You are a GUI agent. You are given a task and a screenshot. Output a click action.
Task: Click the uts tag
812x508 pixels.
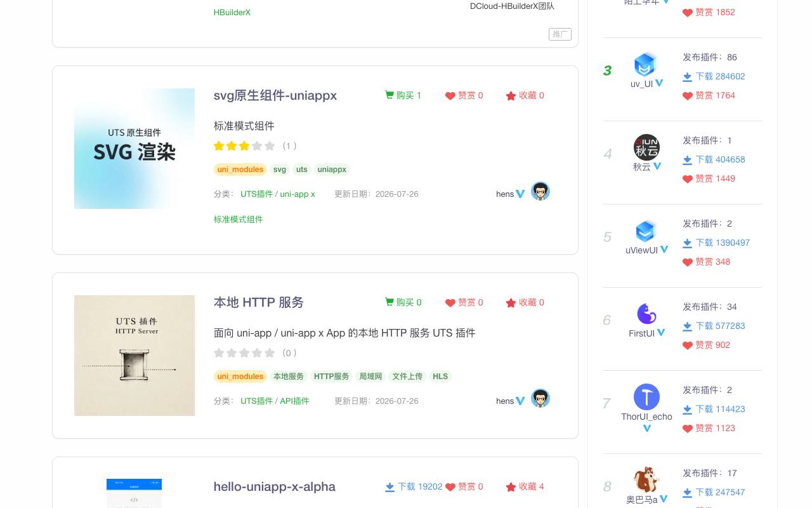pyautogui.click(x=302, y=170)
